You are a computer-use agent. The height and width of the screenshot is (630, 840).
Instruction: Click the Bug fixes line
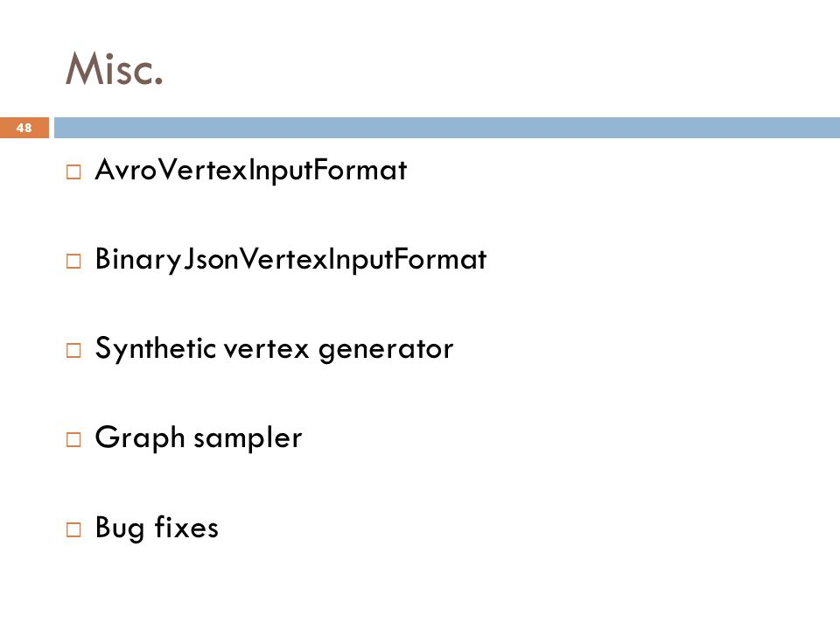click(x=157, y=528)
